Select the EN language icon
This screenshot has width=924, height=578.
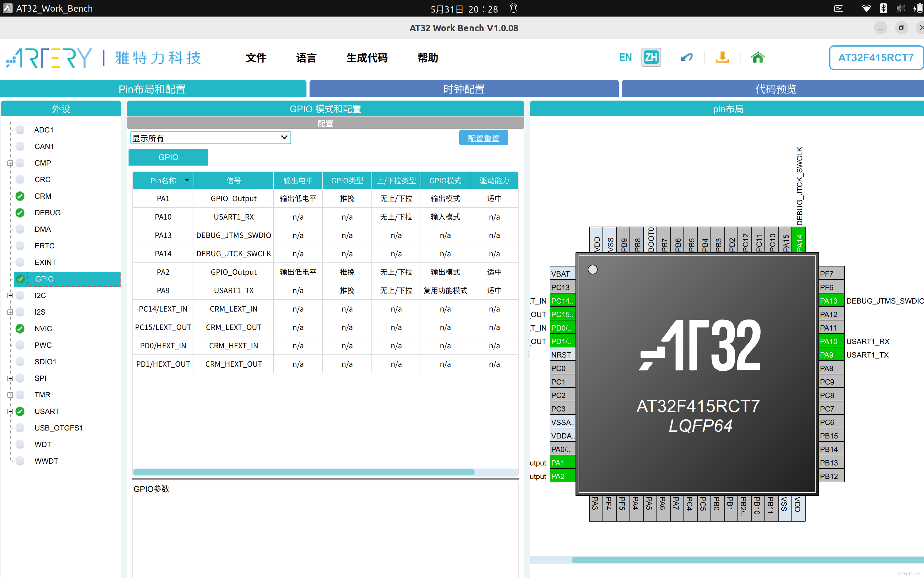pos(625,57)
